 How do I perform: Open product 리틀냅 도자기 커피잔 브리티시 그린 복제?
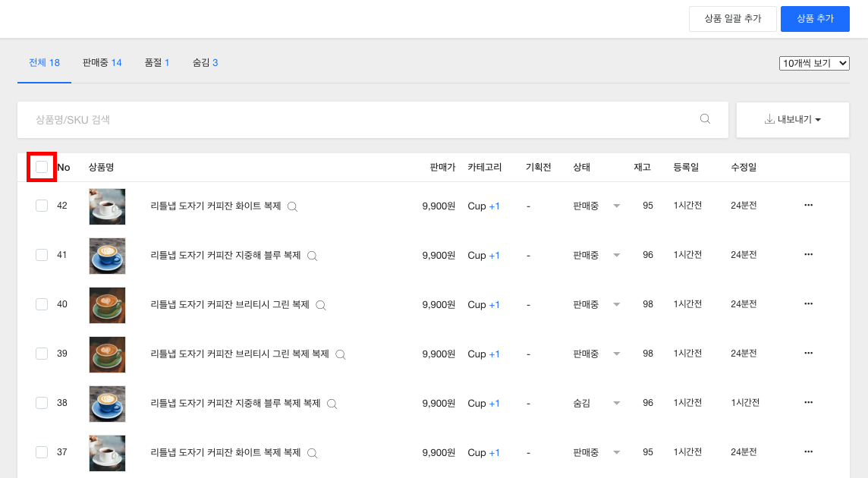point(230,304)
